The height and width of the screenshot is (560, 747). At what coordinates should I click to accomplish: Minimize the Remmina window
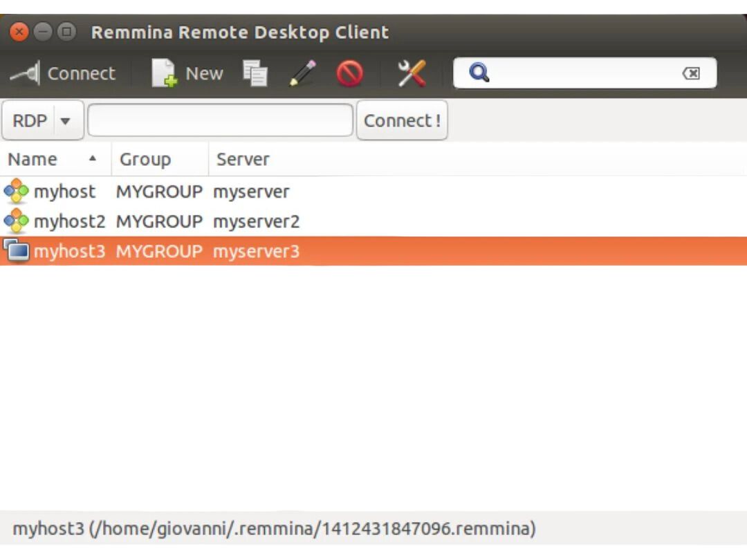click(43, 32)
